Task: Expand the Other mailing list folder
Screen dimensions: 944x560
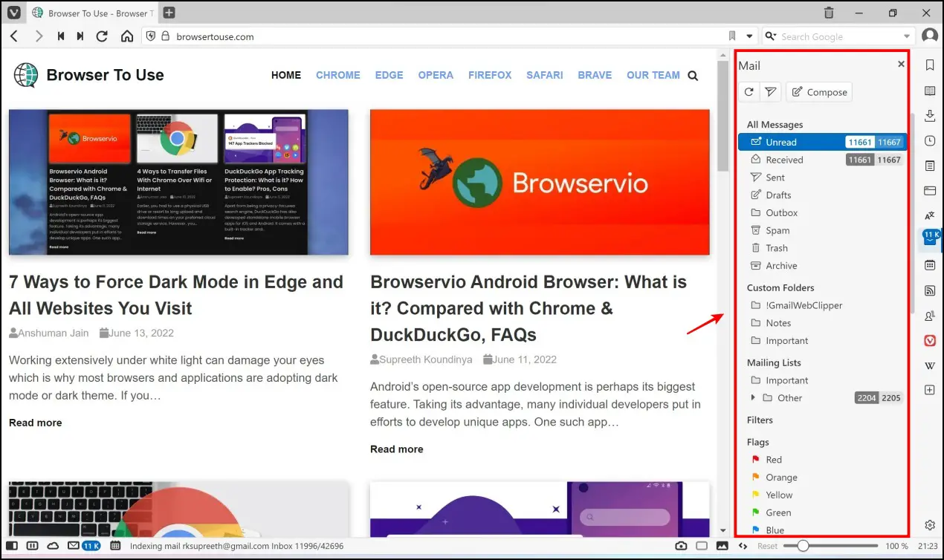Action: pyautogui.click(x=754, y=398)
